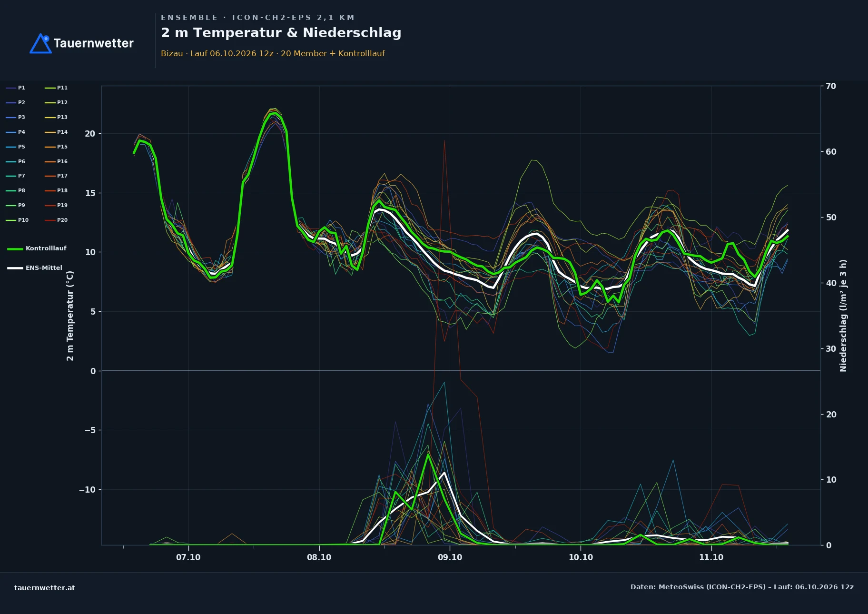Select legend entry P6
The image size is (868, 614).
(16, 162)
